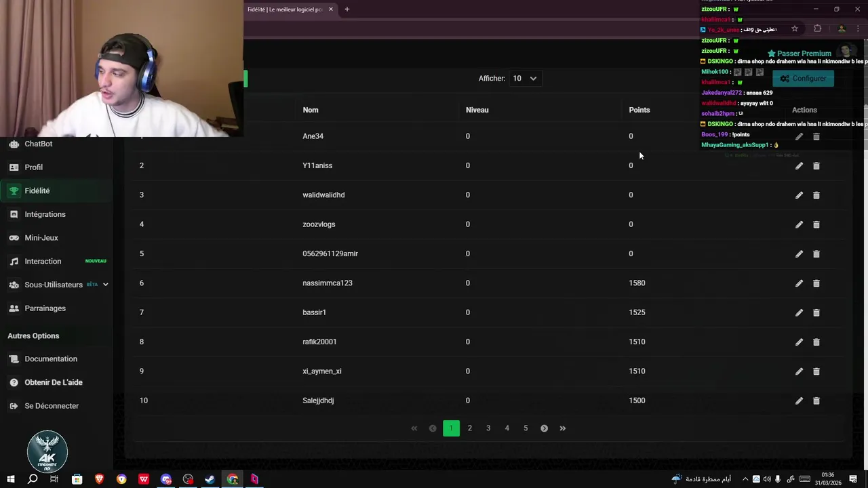This screenshot has width=868, height=488.
Task: Open Steam from the taskbar
Action: 210,479
